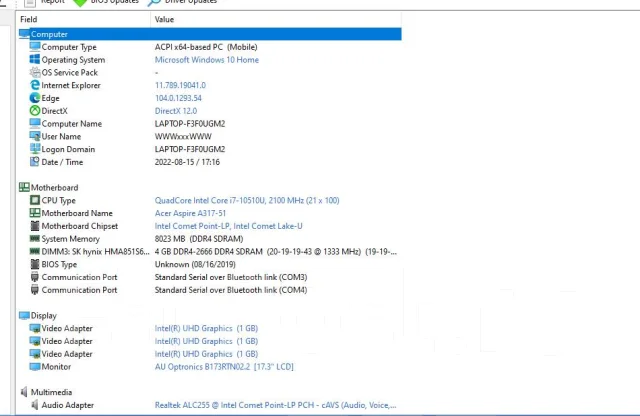Click the Multimedia speaker icon
The width and height of the screenshot is (640, 416).
tap(24, 392)
